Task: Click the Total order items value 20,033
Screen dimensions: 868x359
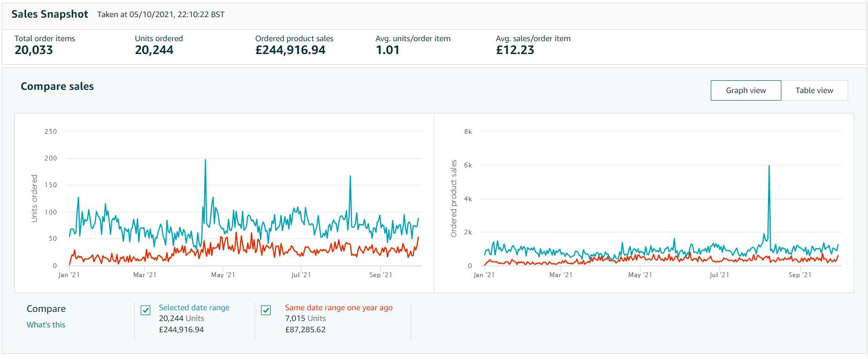Action: tap(34, 50)
